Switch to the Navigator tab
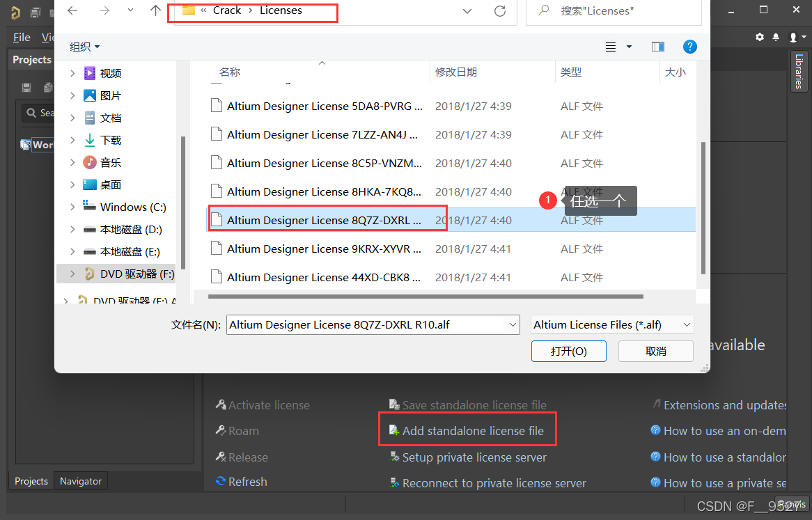This screenshot has height=520, width=812. tap(81, 481)
